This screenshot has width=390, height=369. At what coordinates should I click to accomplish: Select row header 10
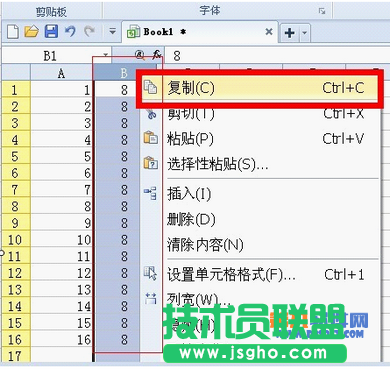(x=16, y=239)
